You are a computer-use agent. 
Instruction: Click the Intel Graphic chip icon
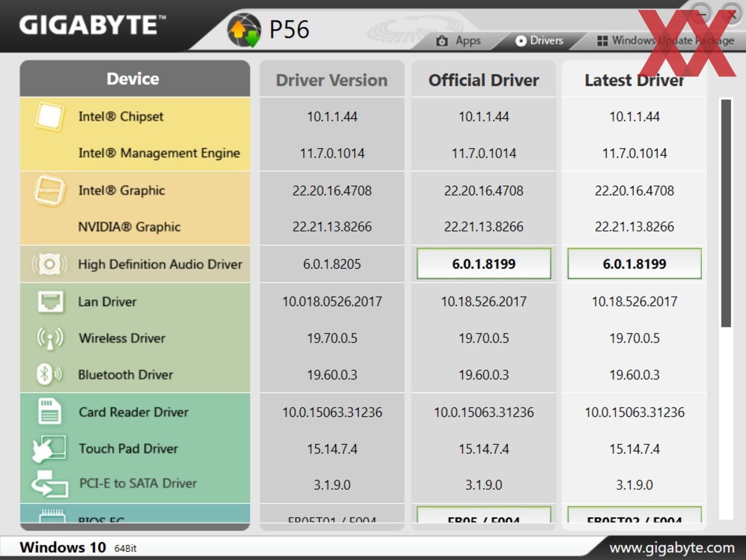click(x=49, y=190)
